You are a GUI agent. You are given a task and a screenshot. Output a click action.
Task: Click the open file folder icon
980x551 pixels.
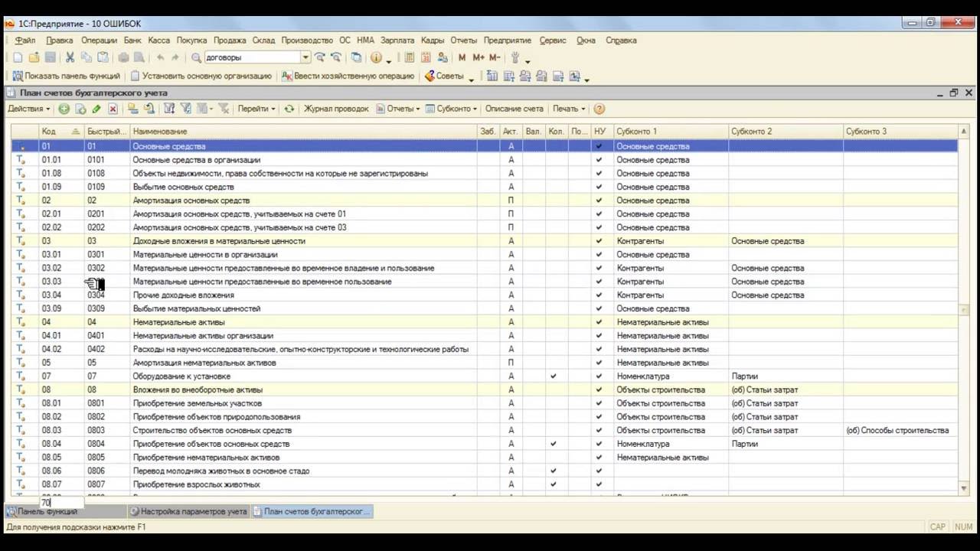[x=34, y=57]
